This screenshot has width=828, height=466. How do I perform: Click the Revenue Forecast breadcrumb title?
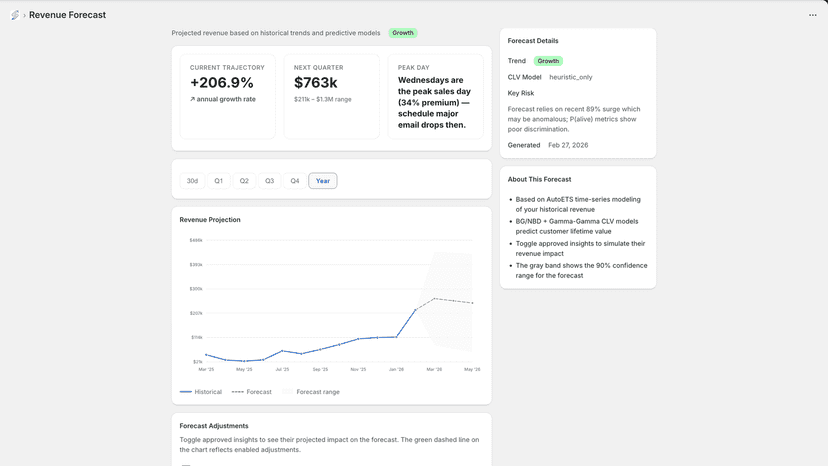click(x=68, y=15)
